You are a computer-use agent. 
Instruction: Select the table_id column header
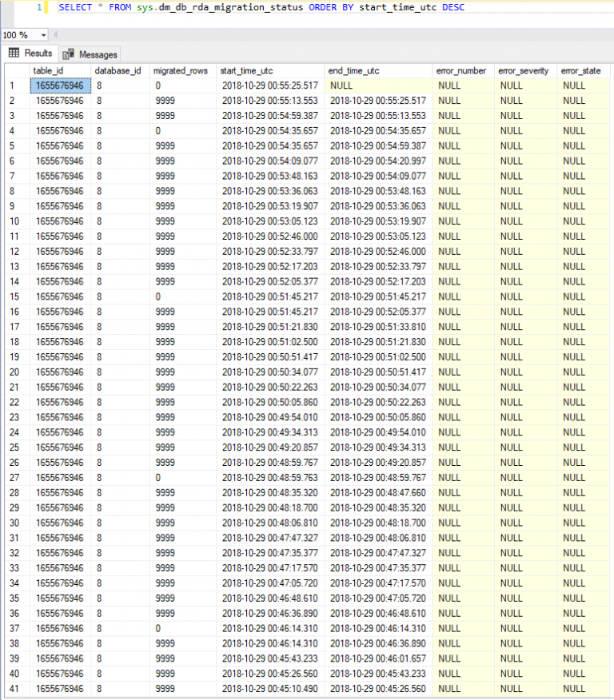click(59, 70)
